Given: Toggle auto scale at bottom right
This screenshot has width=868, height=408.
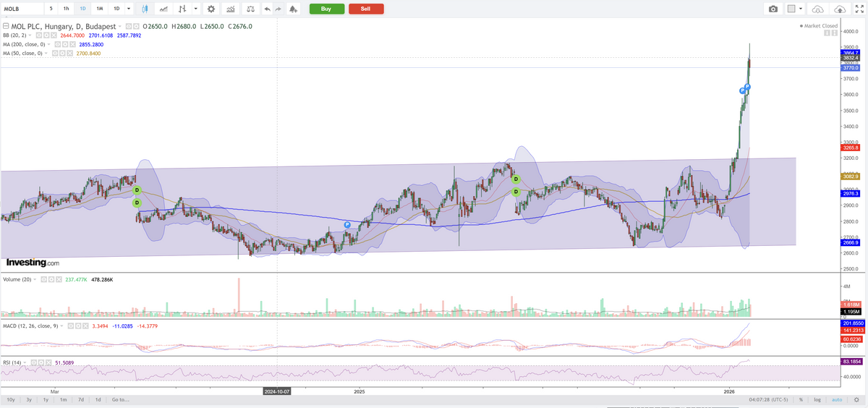Looking at the screenshot, I should click(836, 399).
